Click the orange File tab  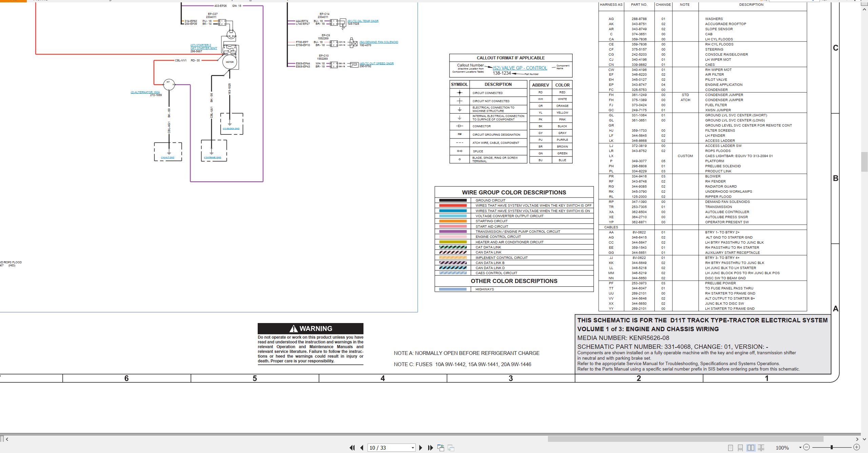coord(13,1)
